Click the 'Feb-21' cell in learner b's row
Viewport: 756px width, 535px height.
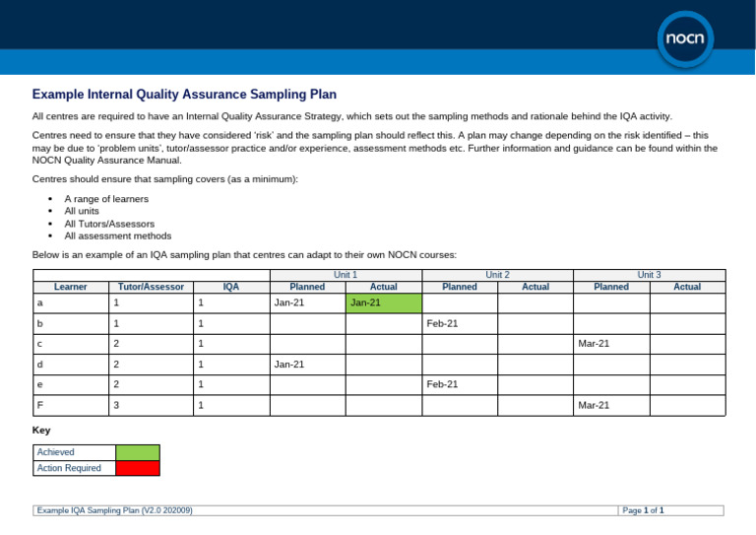[460, 324]
